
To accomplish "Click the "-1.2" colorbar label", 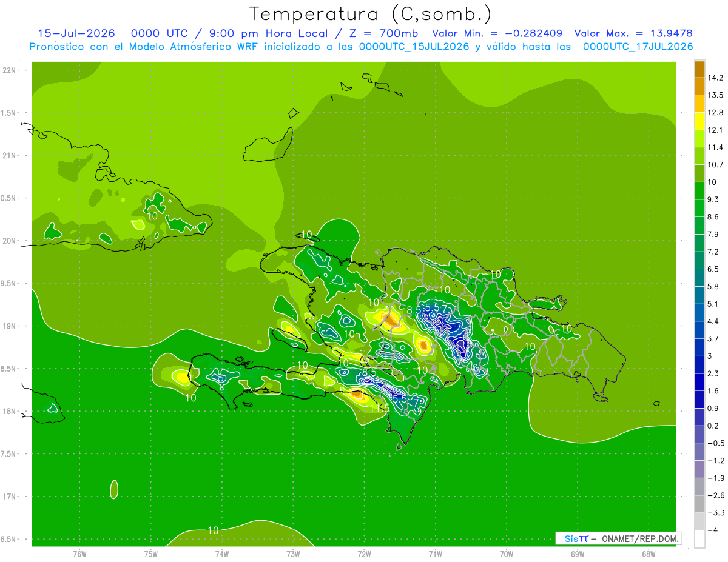I will click(715, 461).
